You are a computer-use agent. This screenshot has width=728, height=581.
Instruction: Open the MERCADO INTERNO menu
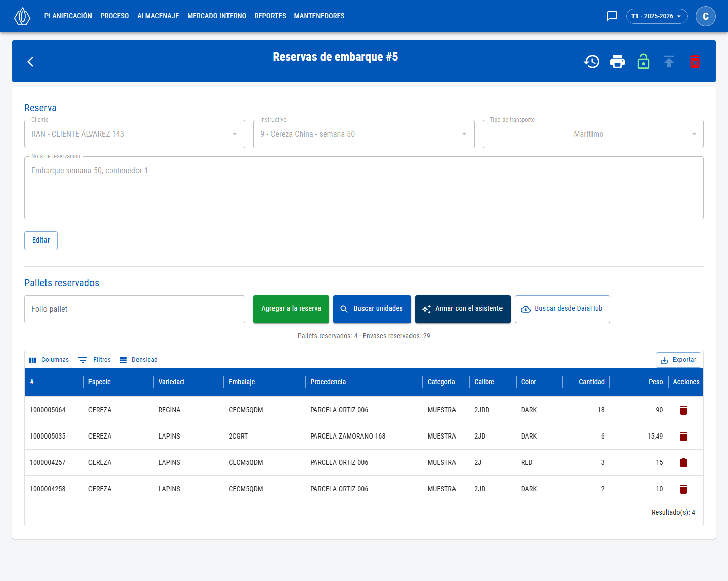[x=217, y=16]
